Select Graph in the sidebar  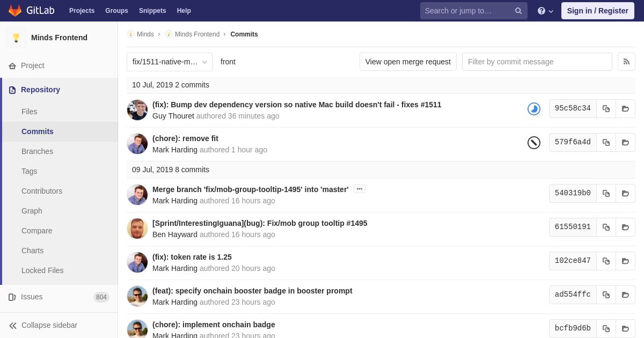tap(32, 211)
